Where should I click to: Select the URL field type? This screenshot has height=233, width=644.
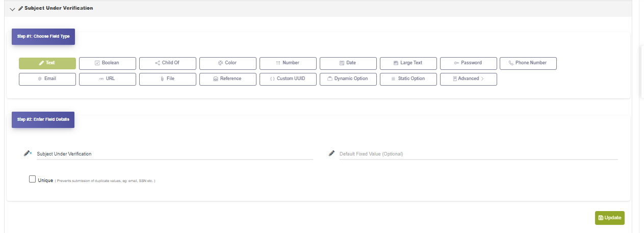(108, 79)
